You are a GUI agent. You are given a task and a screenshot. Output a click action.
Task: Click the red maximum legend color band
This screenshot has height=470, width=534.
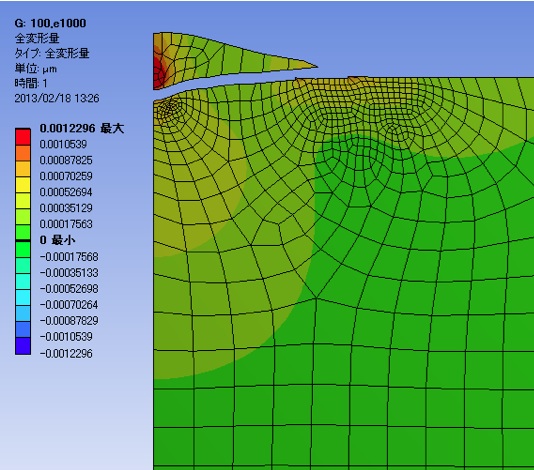coord(23,137)
